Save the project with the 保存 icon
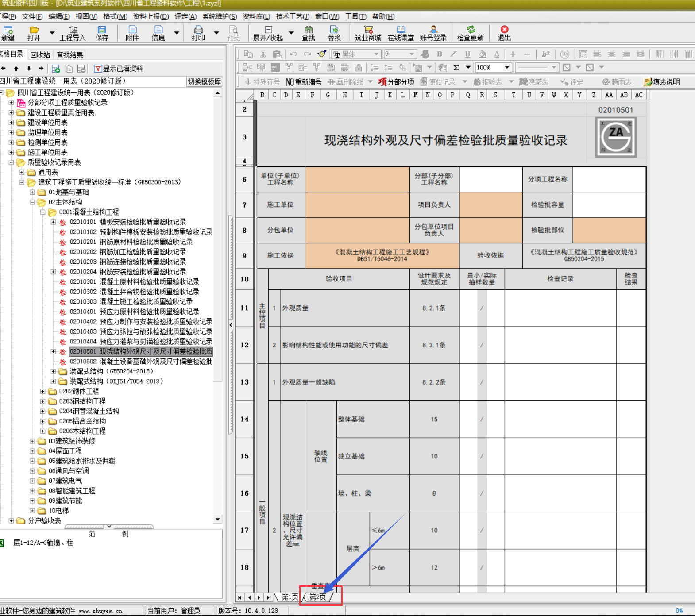The width and height of the screenshot is (695, 616). click(x=102, y=33)
